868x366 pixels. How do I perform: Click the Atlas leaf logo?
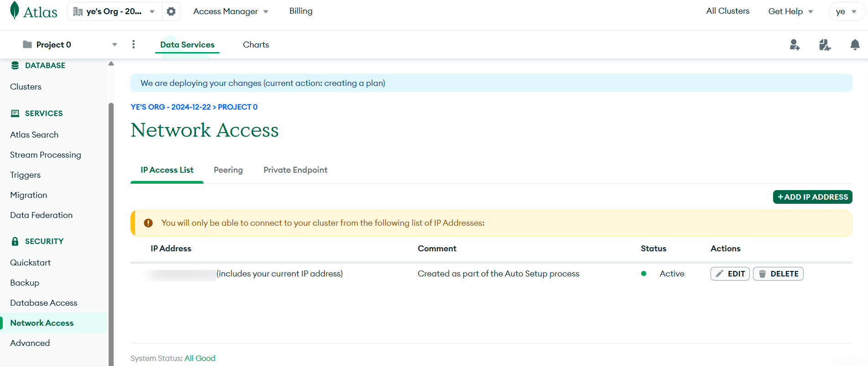[15, 11]
